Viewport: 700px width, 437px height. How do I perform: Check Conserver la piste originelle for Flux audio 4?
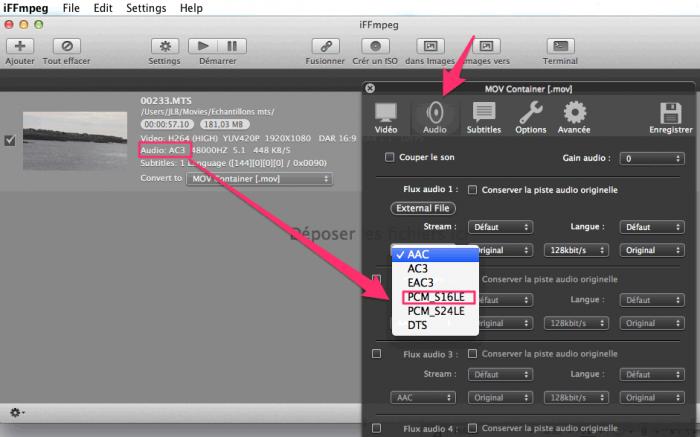pos(472,428)
